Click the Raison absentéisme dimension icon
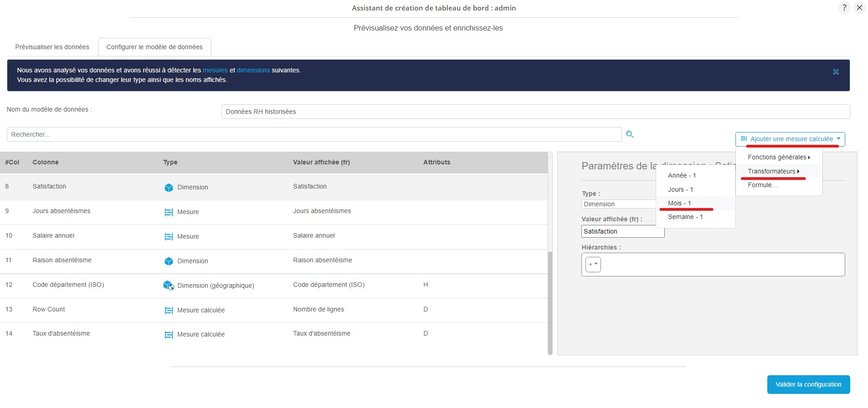 (169, 261)
